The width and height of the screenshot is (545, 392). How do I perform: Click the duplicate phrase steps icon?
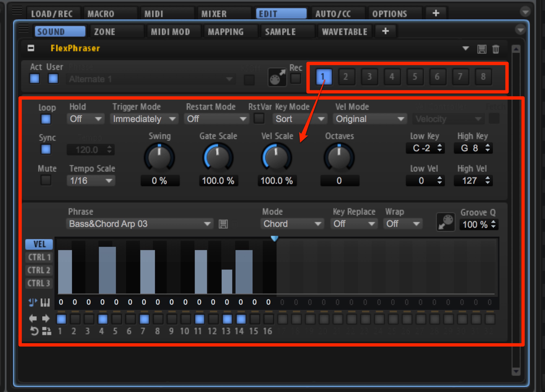click(x=47, y=331)
